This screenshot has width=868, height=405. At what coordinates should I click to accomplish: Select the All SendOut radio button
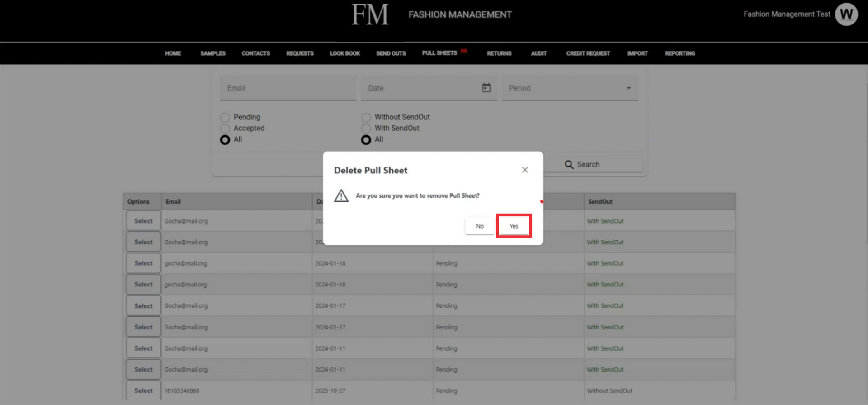click(x=366, y=140)
